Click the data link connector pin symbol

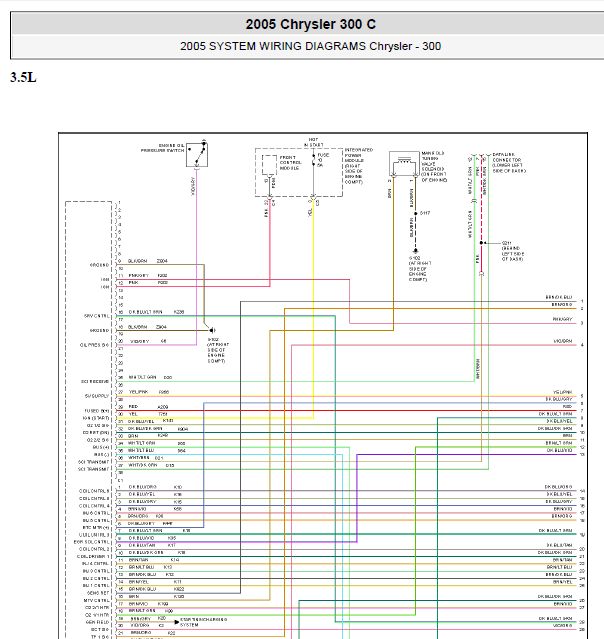click(482, 156)
